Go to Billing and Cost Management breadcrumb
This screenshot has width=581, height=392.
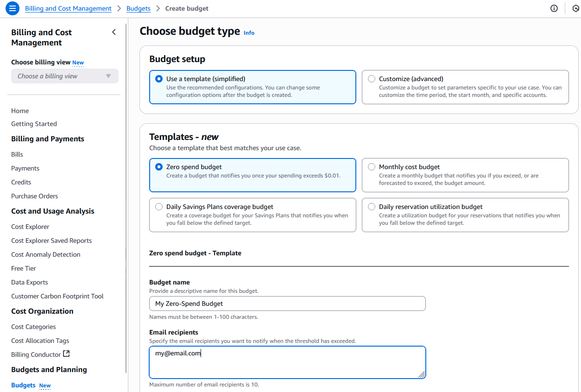click(68, 8)
